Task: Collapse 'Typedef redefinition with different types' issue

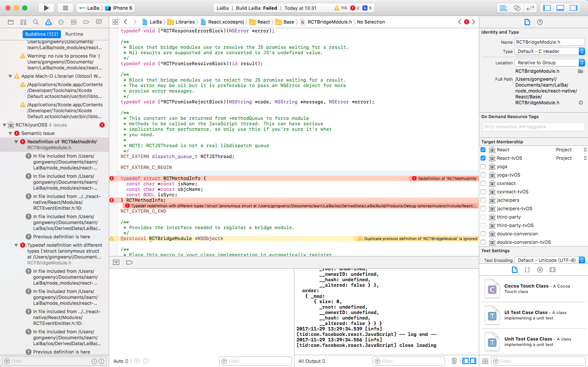Action: pos(16,245)
